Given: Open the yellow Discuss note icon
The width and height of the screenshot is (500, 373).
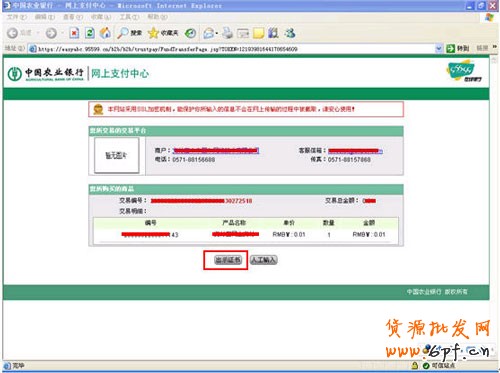Looking at the screenshot, I should point(258,33).
